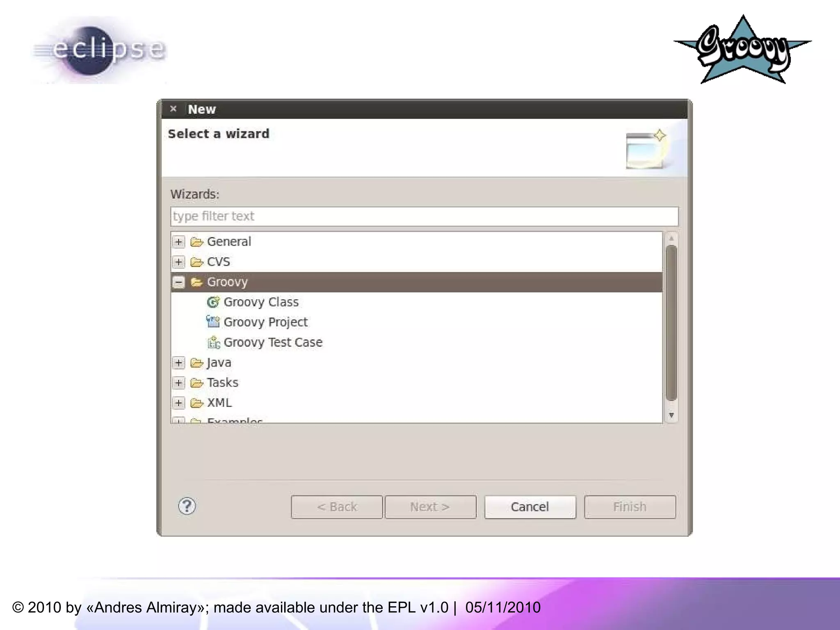Click the help question mark icon

pyautogui.click(x=187, y=506)
